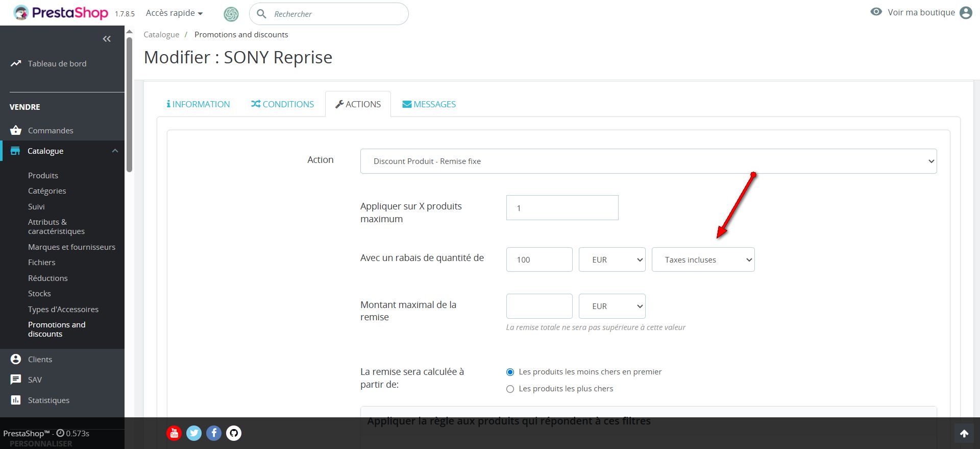Collapse the sidebar with the double-chevron icon
The height and width of the screenshot is (449, 980).
tap(107, 39)
